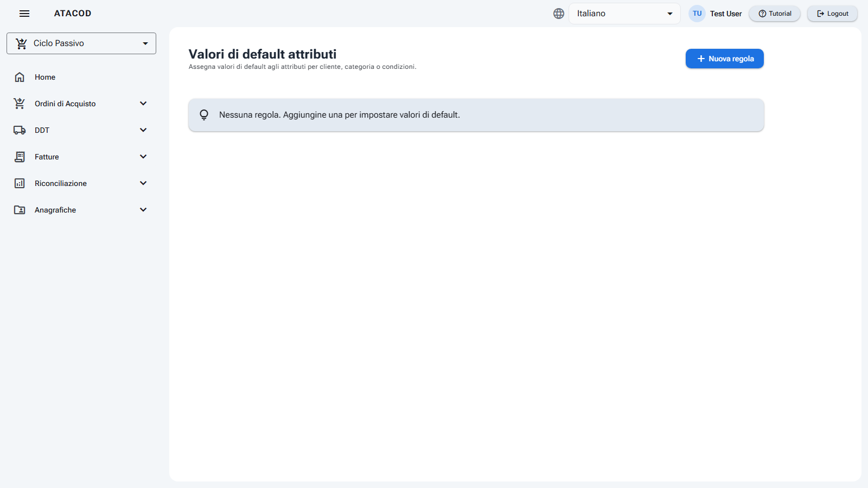Click the TU user avatar
Image resolution: width=868 pixels, height=488 pixels.
click(x=697, y=14)
